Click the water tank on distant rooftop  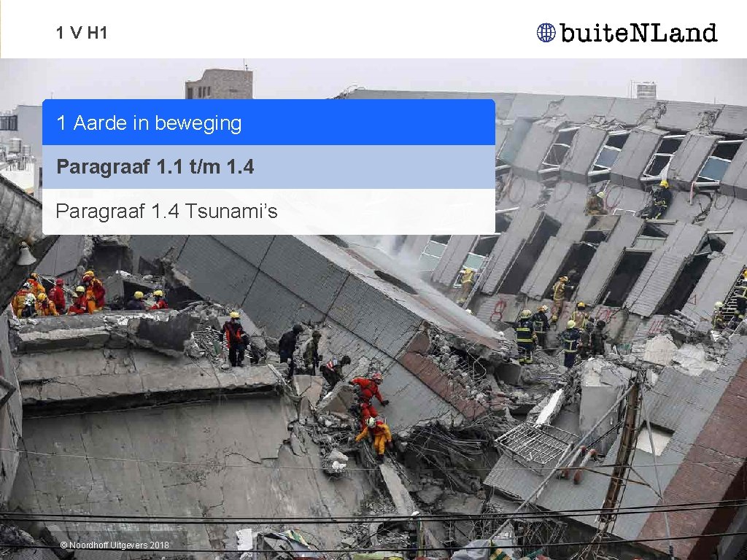[x=646, y=90]
